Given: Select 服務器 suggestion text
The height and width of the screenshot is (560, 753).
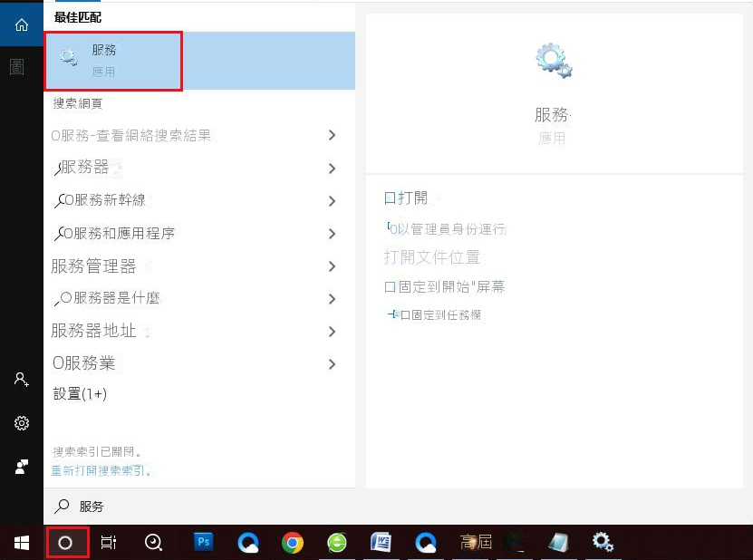Looking at the screenshot, I should (85, 167).
